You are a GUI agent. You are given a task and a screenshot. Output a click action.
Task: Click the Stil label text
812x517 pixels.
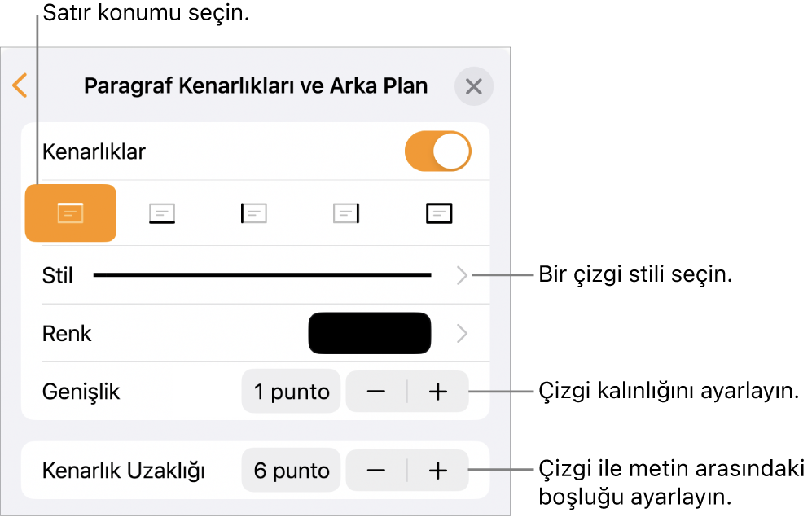[x=58, y=275]
